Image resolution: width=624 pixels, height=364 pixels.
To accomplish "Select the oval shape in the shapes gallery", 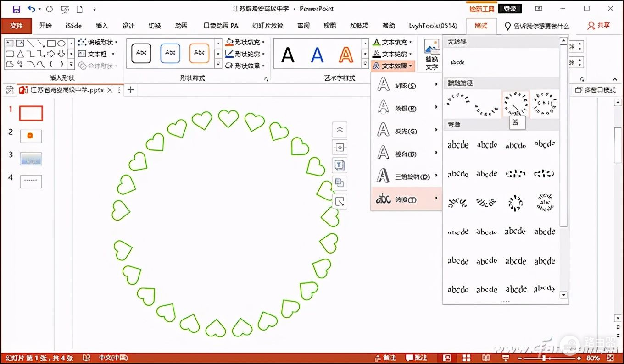I will 61,43.
